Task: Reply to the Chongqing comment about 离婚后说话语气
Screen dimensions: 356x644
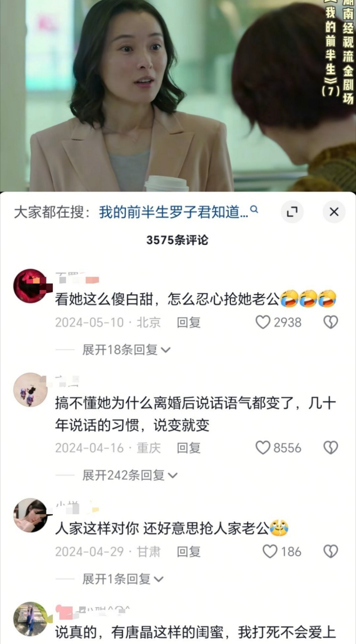Action: click(189, 448)
